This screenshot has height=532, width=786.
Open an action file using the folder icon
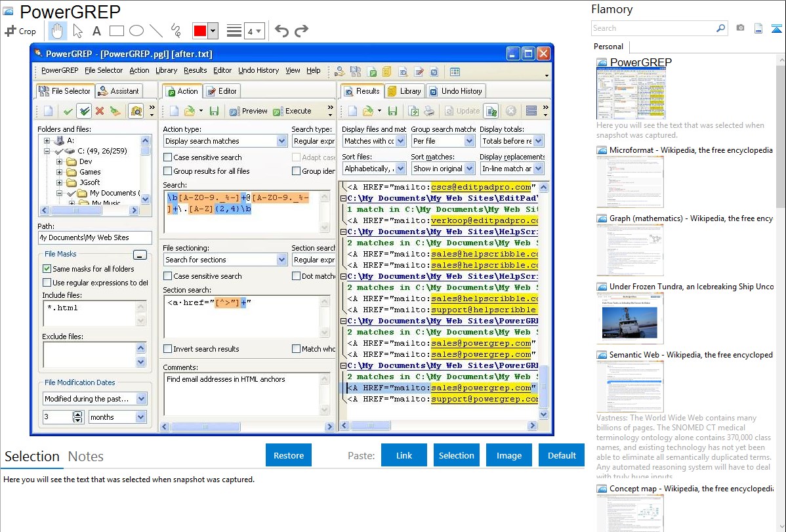(x=190, y=111)
